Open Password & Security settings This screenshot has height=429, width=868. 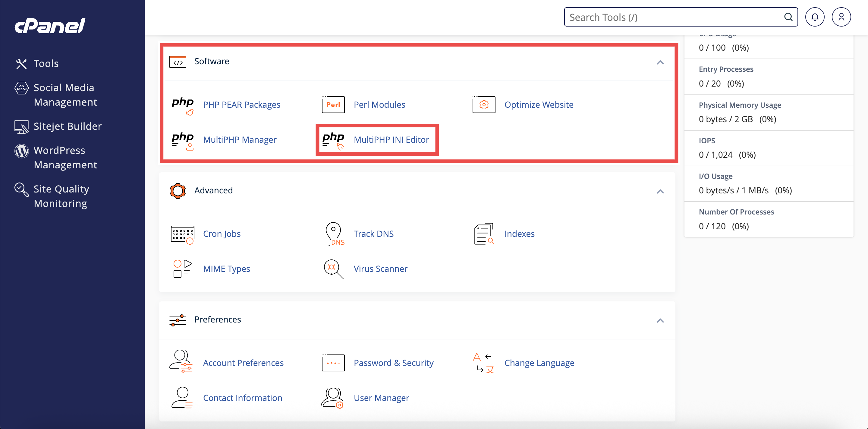(x=394, y=363)
